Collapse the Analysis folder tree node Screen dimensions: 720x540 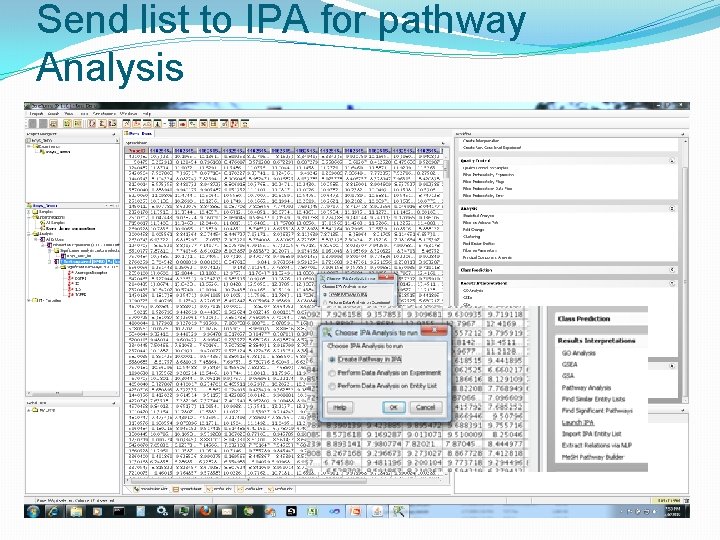point(29,234)
